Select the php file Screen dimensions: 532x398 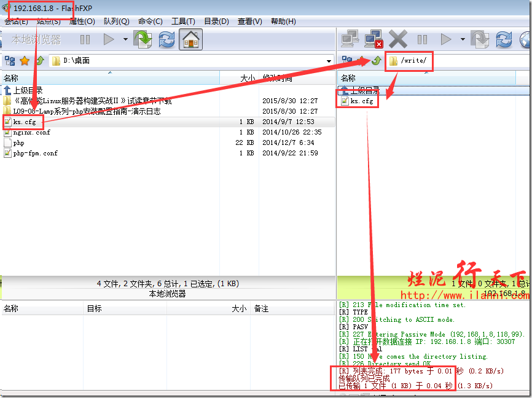(x=14, y=143)
